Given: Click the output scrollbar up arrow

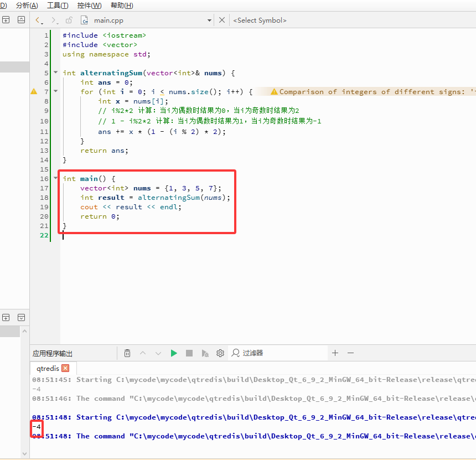Looking at the screenshot, I should point(24,331).
